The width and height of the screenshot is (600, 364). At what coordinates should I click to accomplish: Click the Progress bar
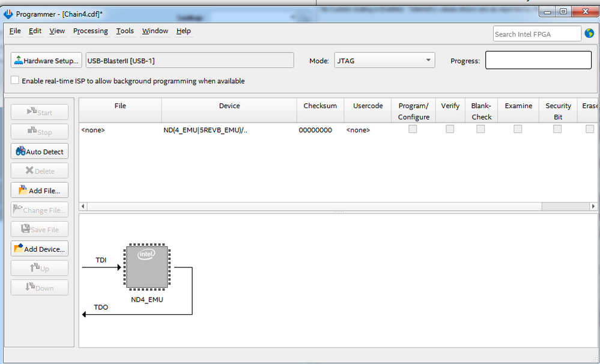click(x=538, y=60)
